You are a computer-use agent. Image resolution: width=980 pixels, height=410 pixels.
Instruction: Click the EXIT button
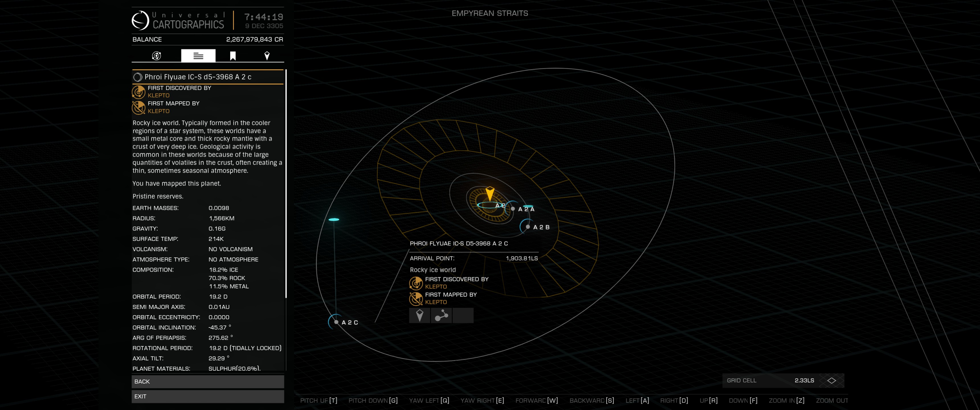point(208,396)
